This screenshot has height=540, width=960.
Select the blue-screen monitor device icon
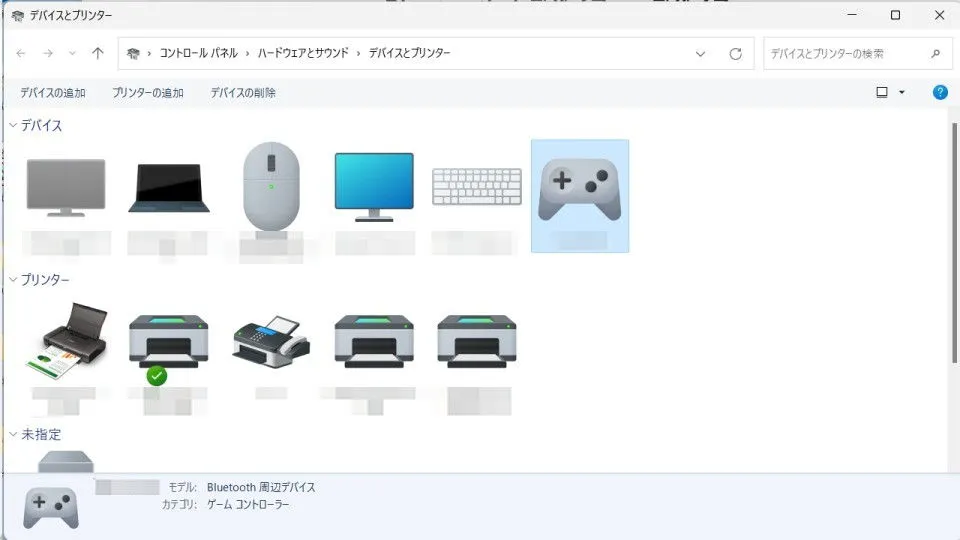click(x=374, y=187)
